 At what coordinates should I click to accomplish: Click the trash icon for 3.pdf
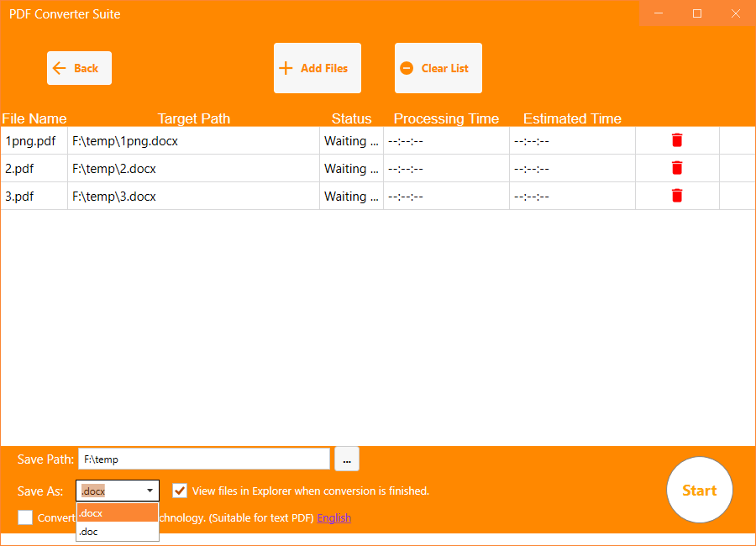tap(677, 196)
